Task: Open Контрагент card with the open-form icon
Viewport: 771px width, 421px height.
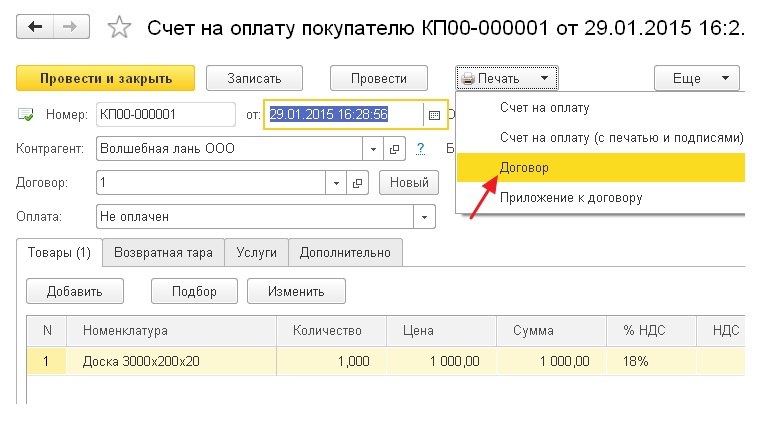Action: pos(394,149)
